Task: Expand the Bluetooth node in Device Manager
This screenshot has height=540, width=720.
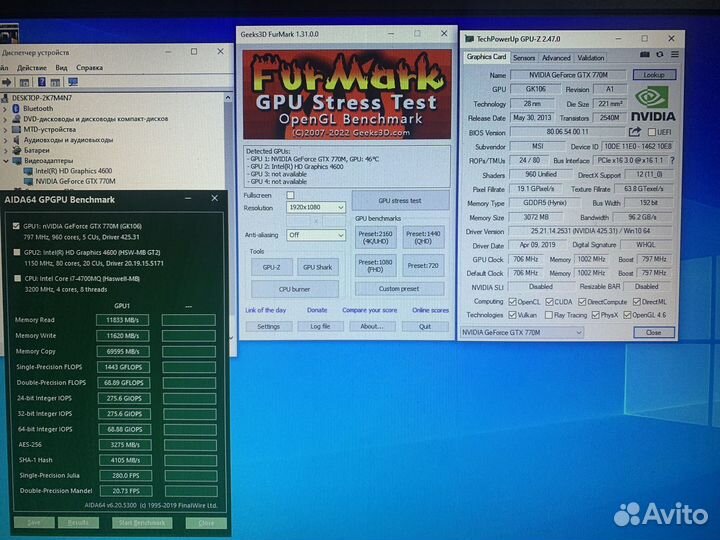Action: click(x=5, y=109)
